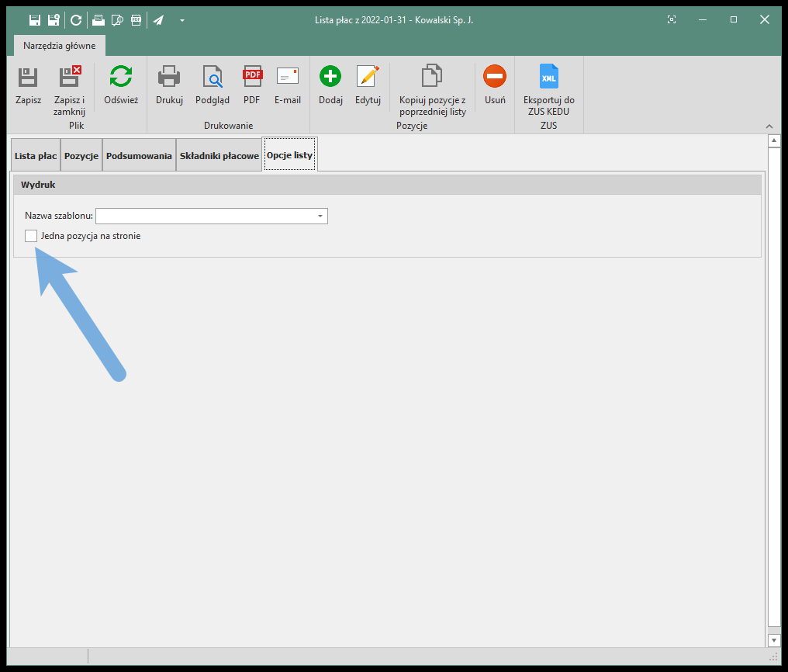This screenshot has height=672, width=788.
Task: Click Eksportuj do ZUS KEDU icon
Action: point(549,77)
